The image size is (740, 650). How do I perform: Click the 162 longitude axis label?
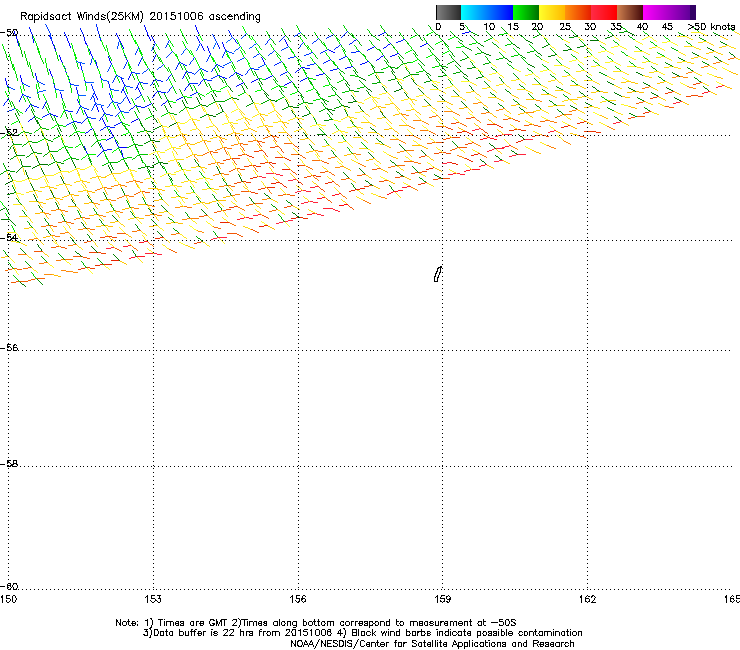coord(587,599)
